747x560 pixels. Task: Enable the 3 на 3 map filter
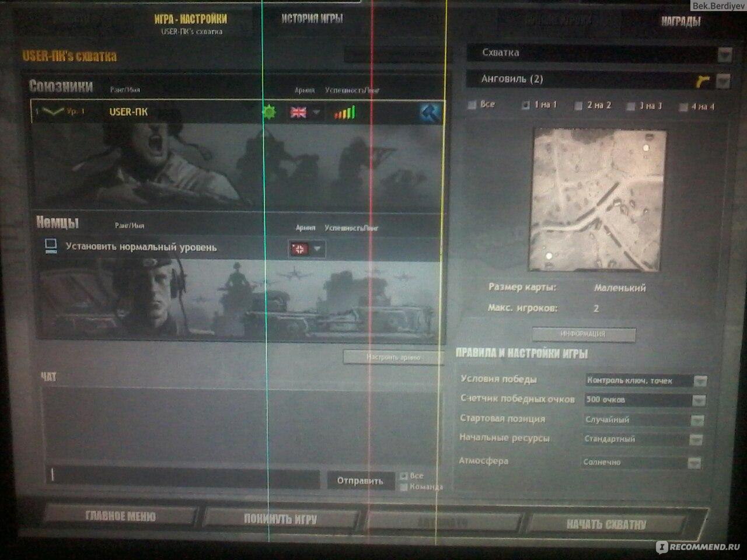(x=630, y=107)
